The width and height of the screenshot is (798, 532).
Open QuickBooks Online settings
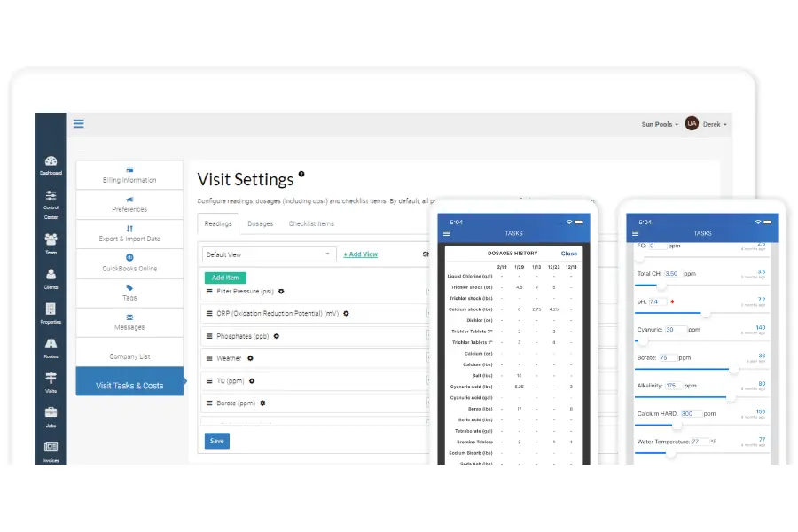pyautogui.click(x=129, y=263)
